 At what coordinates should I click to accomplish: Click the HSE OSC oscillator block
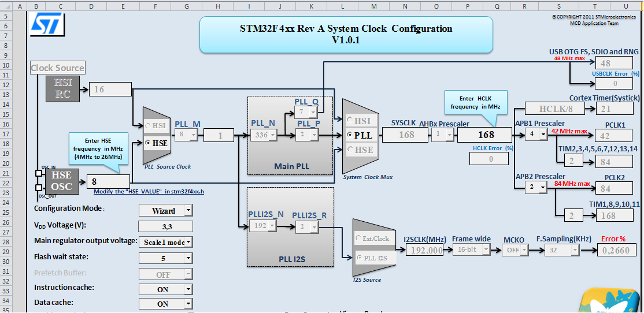click(x=62, y=181)
